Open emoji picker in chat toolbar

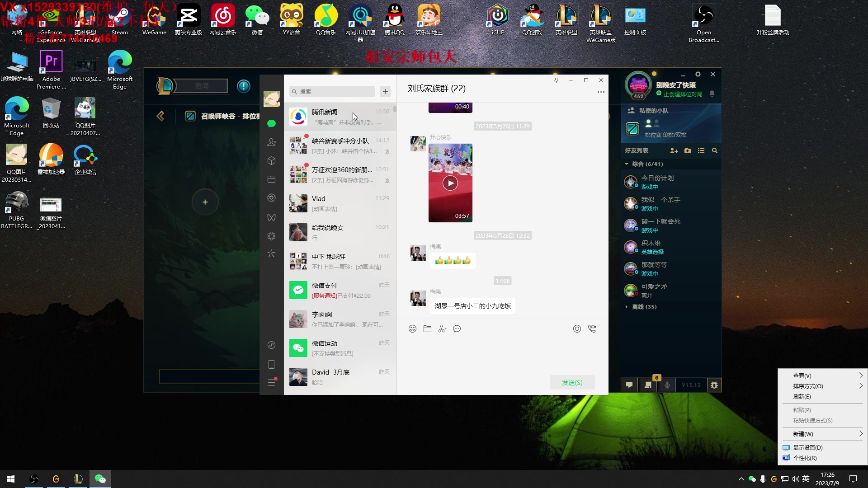[x=412, y=329]
